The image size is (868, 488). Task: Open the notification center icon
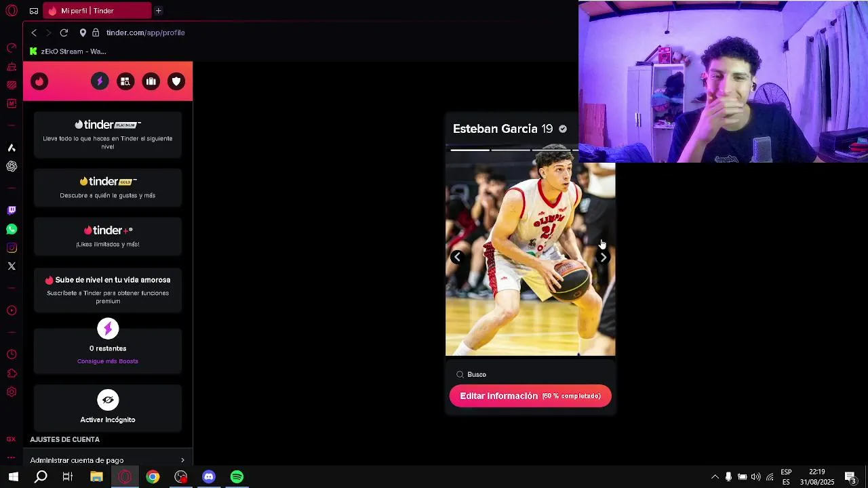click(850, 477)
